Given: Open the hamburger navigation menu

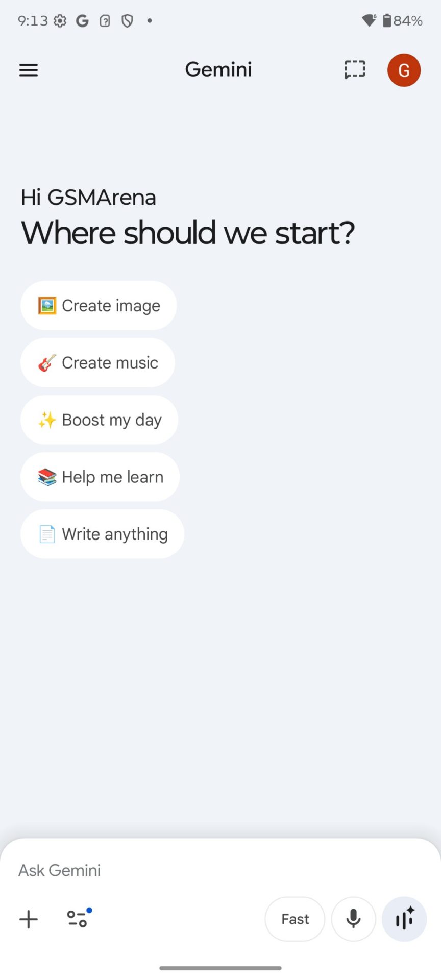Looking at the screenshot, I should (x=29, y=70).
